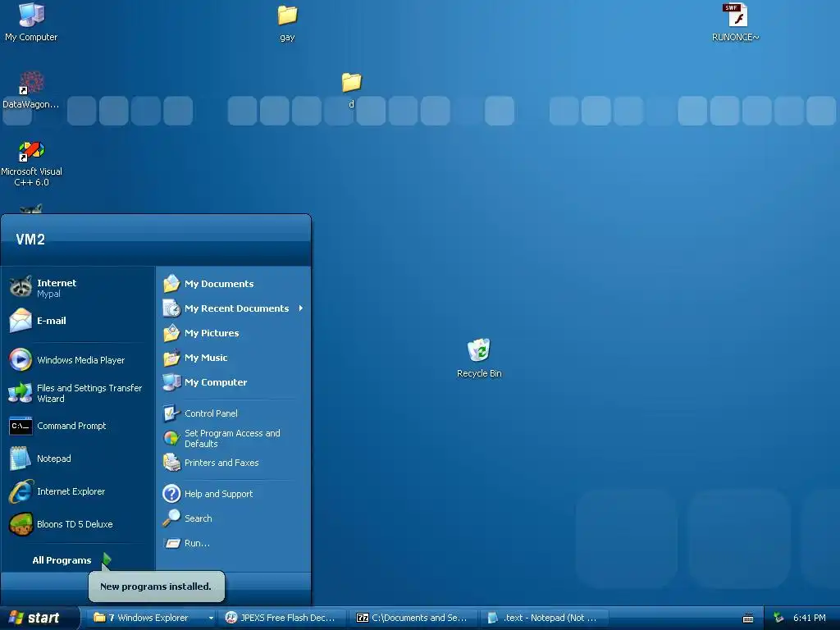The image size is (840, 630).
Task: Open My Documents in Start menu
Action: (x=234, y=283)
